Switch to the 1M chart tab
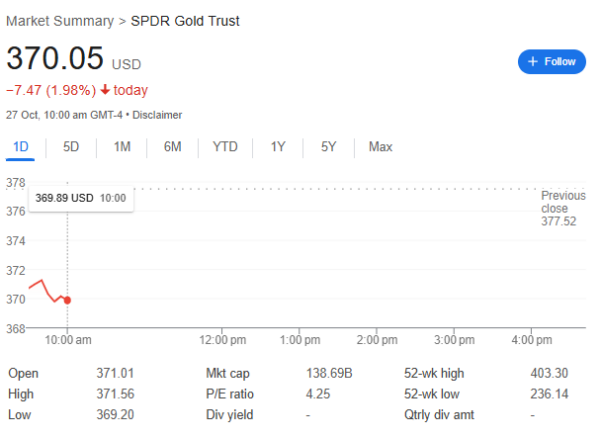The width and height of the screenshot is (602, 439). click(x=122, y=147)
